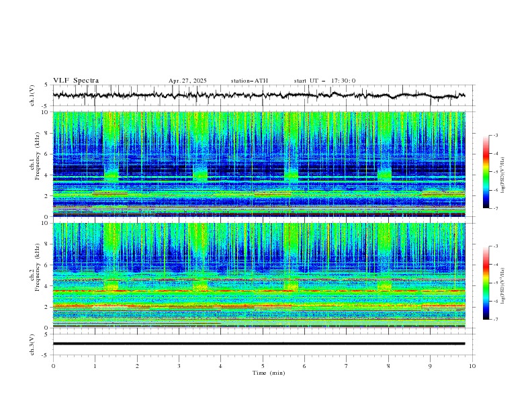Click the time axis tick label "5"
Screen dimensions: 532x411
[263, 366]
